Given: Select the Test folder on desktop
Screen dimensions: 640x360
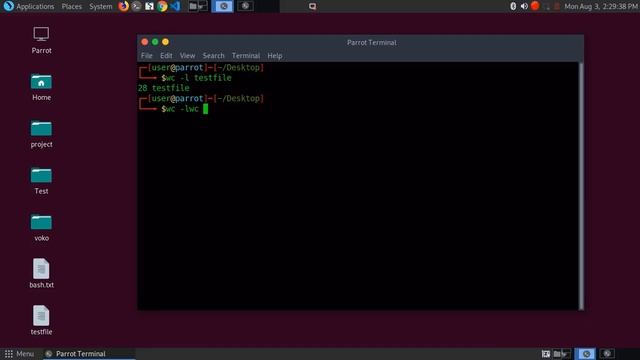Looking at the screenshot, I should tap(41, 181).
